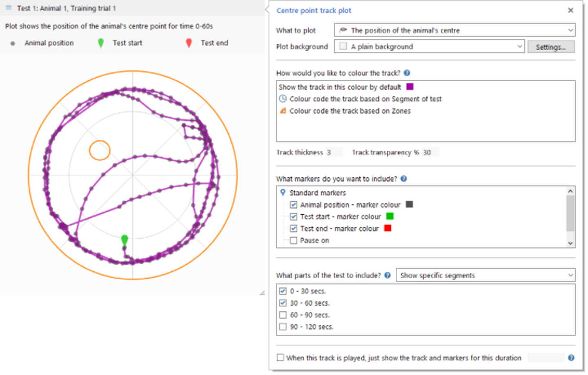Click help icon beside parts of test question
This screenshot has width=588, height=375.
[388, 275]
